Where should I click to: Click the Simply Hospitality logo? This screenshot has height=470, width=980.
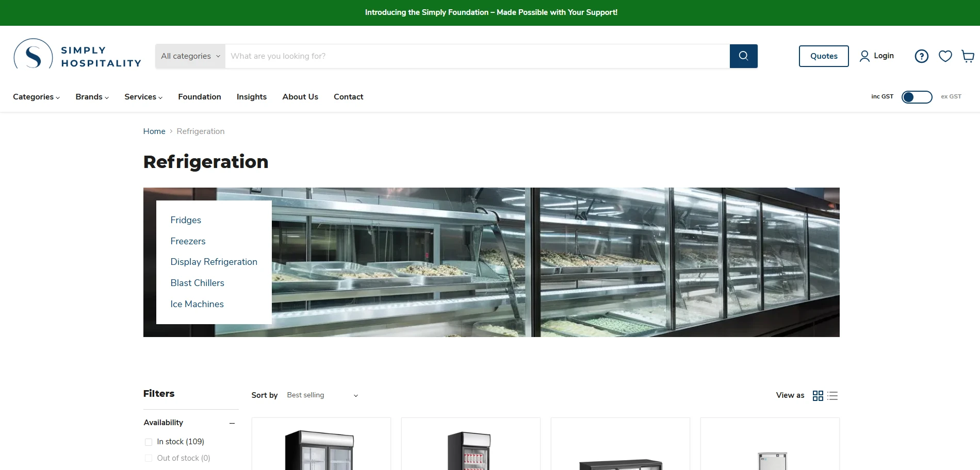[x=77, y=56]
